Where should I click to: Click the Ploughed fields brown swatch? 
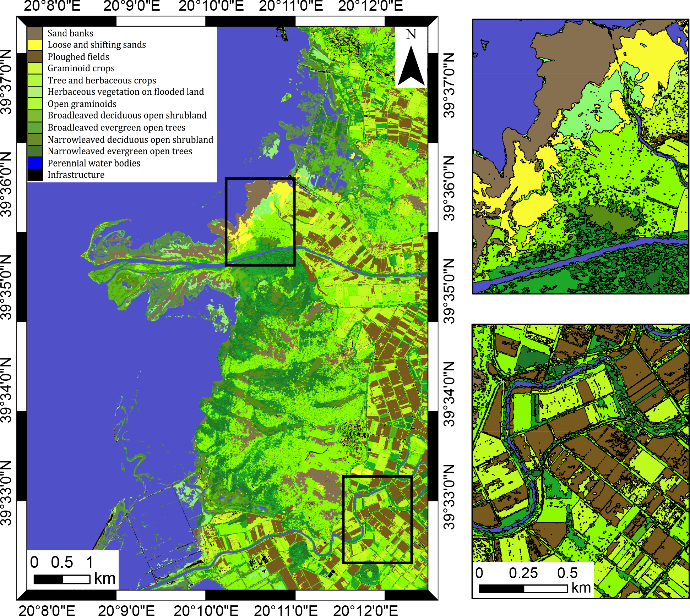[35, 56]
